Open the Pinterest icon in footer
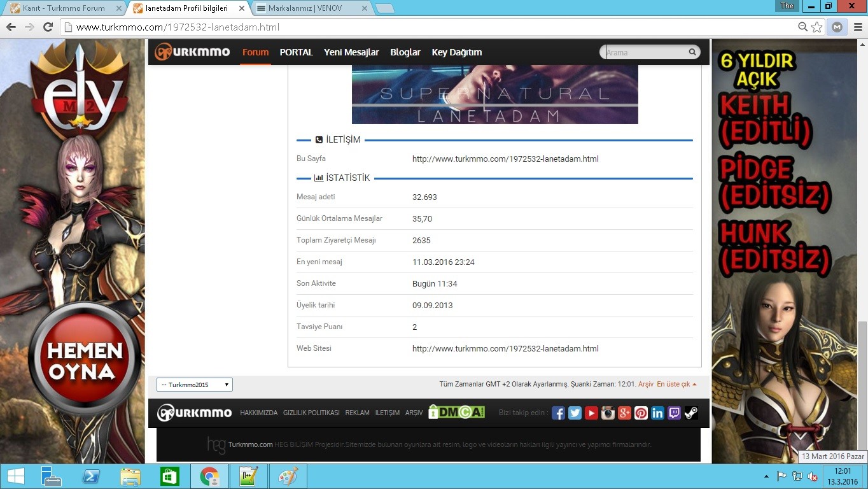The height and width of the screenshot is (489, 868). (x=641, y=413)
